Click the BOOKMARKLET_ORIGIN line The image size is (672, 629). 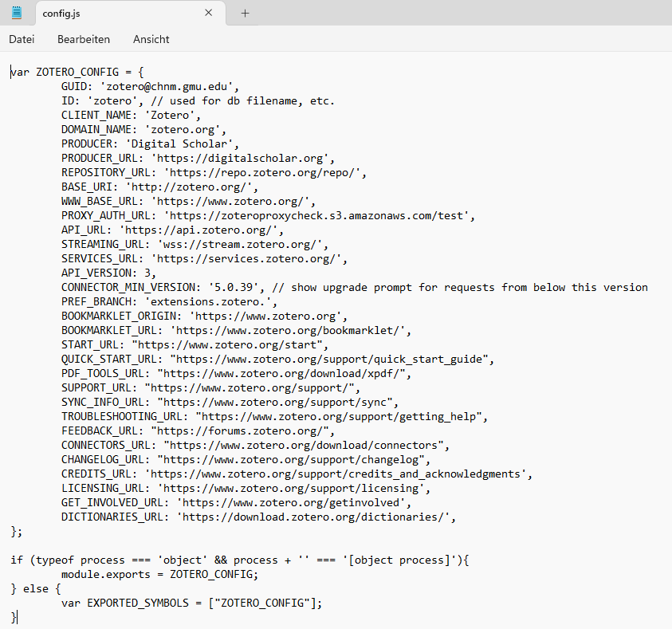point(204,316)
